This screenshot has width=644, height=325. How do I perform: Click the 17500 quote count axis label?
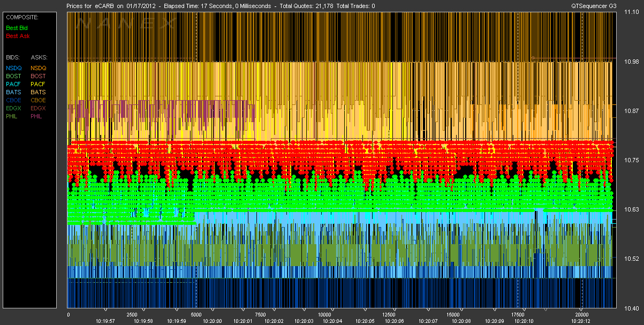coord(518,315)
